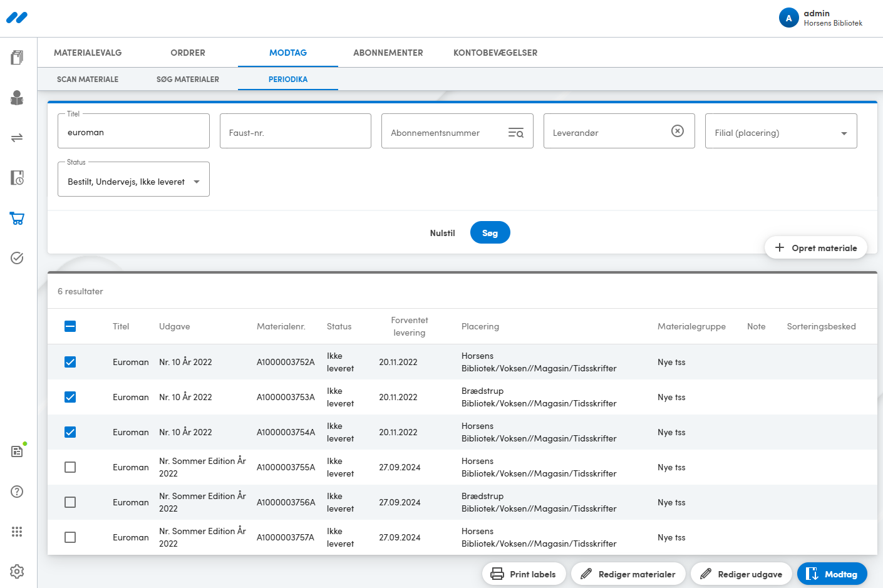Click the admin user avatar
Screen dimensions: 883x588
coord(788,18)
